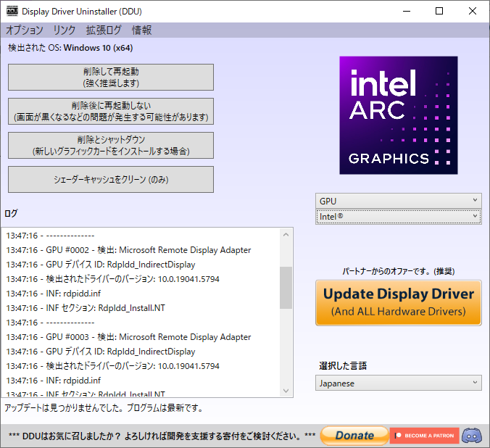Image resolution: width=490 pixels, height=448 pixels.
Task: Click Update Display Driver offer button
Action: click(399, 302)
